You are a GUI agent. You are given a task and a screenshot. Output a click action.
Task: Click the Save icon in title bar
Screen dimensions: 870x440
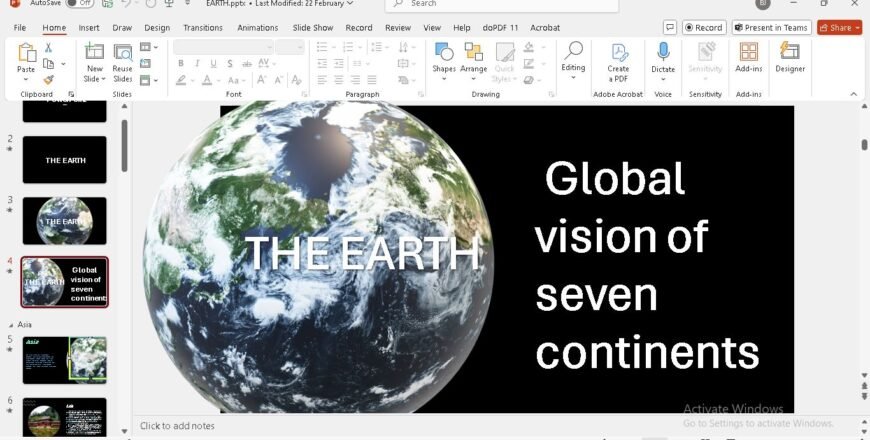[x=108, y=3]
